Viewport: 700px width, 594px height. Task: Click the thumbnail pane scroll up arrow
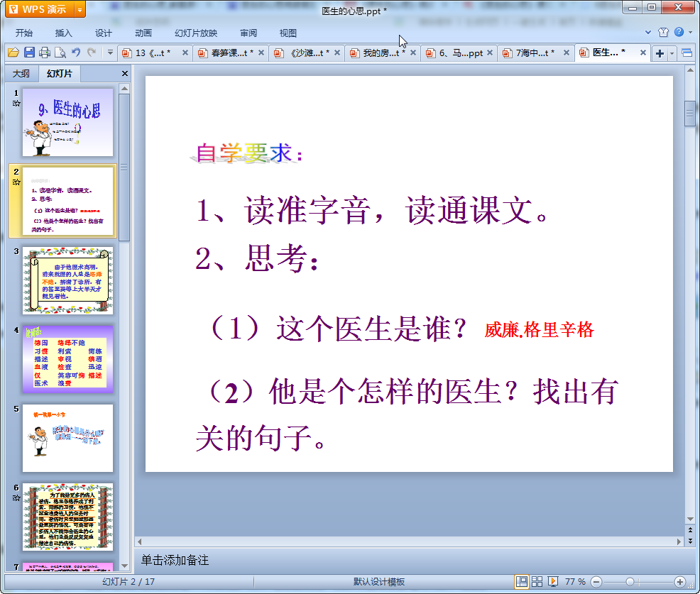click(124, 89)
